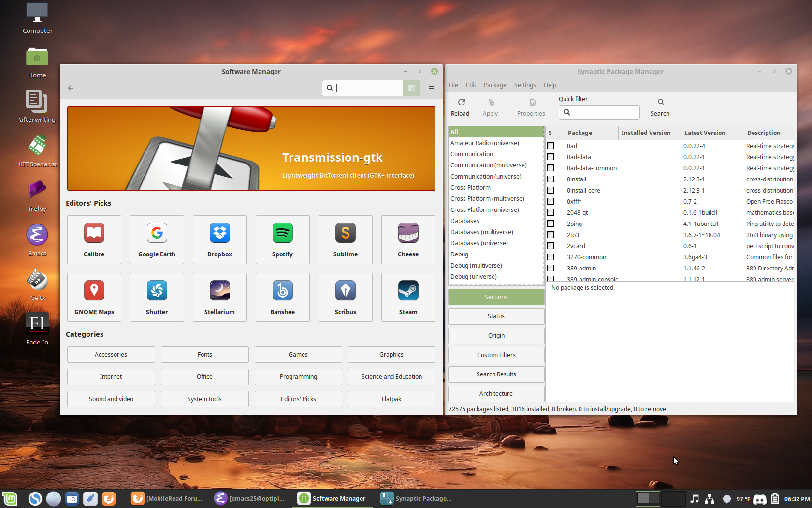The image size is (812, 508).
Task: Go back in Software Manager
Action: point(71,88)
